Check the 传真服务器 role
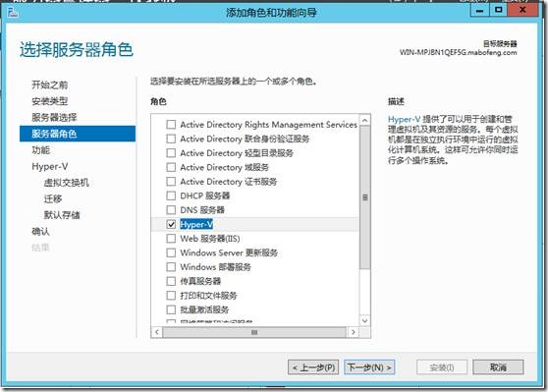Viewport: 548px width, 392px height. pyautogui.click(x=171, y=281)
